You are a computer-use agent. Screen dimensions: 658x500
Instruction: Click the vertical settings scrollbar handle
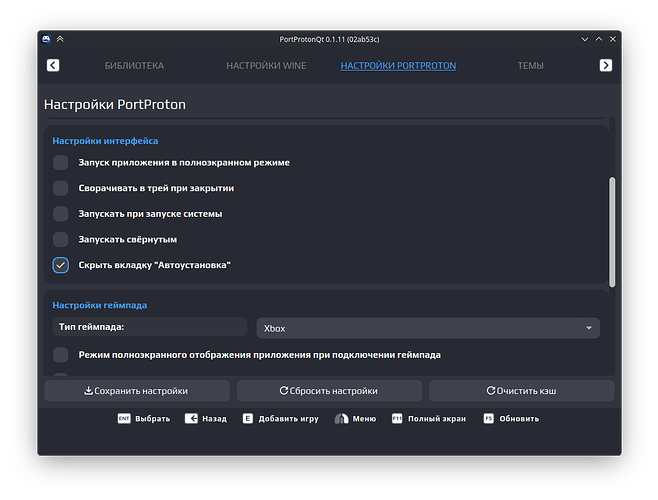612,232
